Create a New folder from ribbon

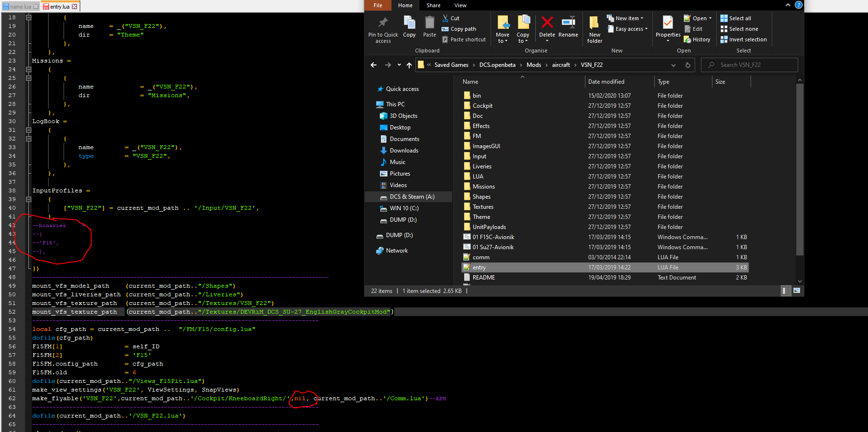595,30
